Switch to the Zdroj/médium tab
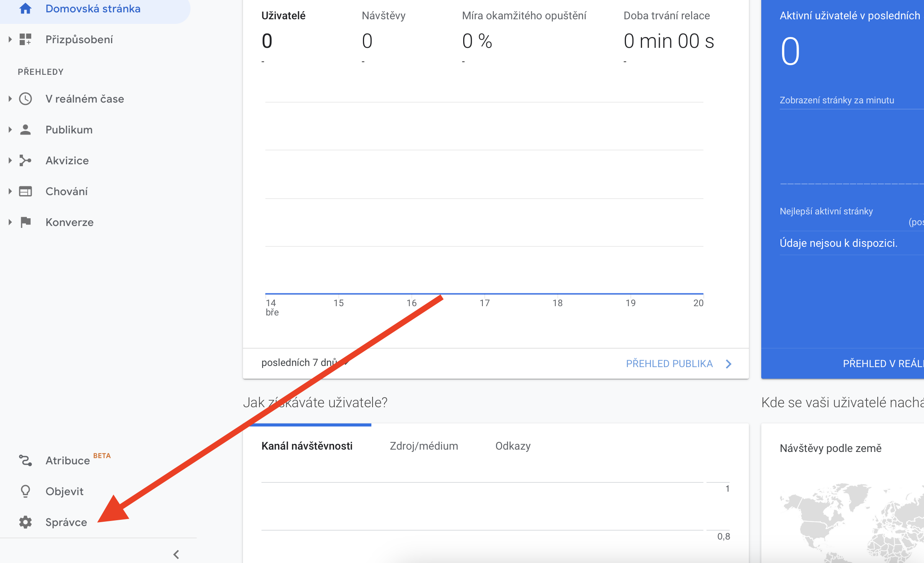Screen dimensions: 924x563 click(424, 446)
